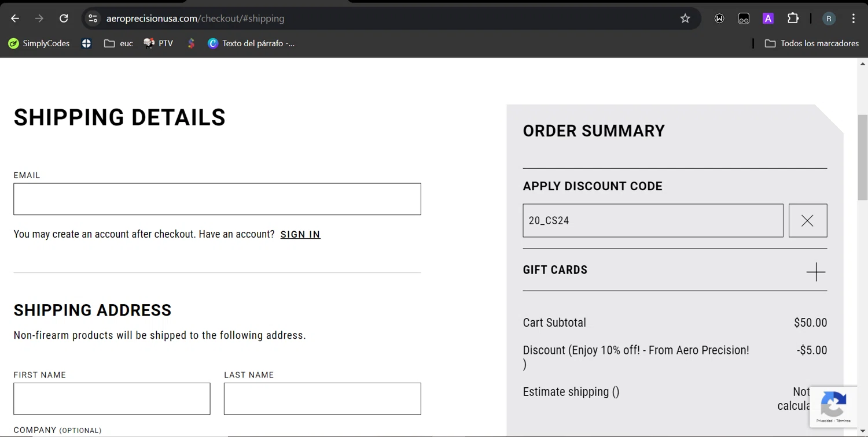
Task: Click the page vertical scrollbar thumb
Action: pyautogui.click(x=863, y=156)
